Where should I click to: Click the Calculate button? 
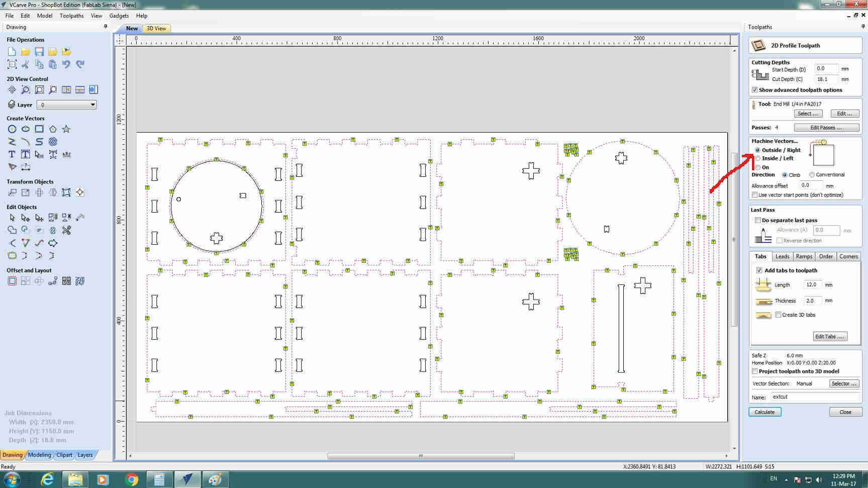click(x=764, y=412)
